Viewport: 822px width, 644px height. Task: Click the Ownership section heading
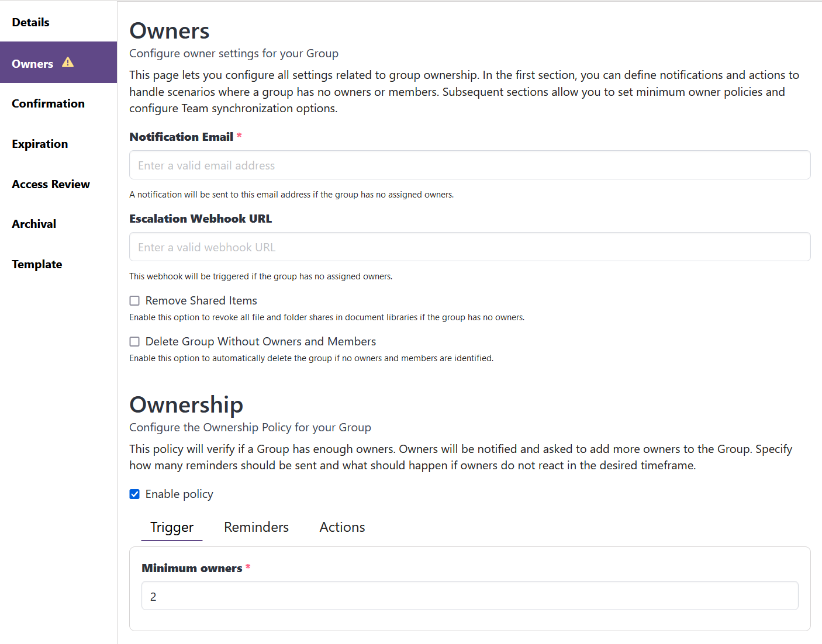pyautogui.click(x=186, y=405)
